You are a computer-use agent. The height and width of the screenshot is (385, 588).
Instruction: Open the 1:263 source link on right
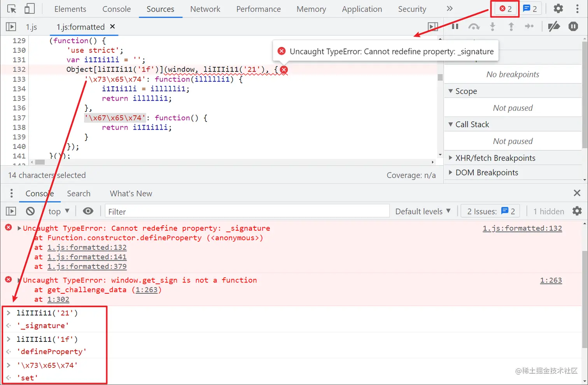(x=551, y=280)
